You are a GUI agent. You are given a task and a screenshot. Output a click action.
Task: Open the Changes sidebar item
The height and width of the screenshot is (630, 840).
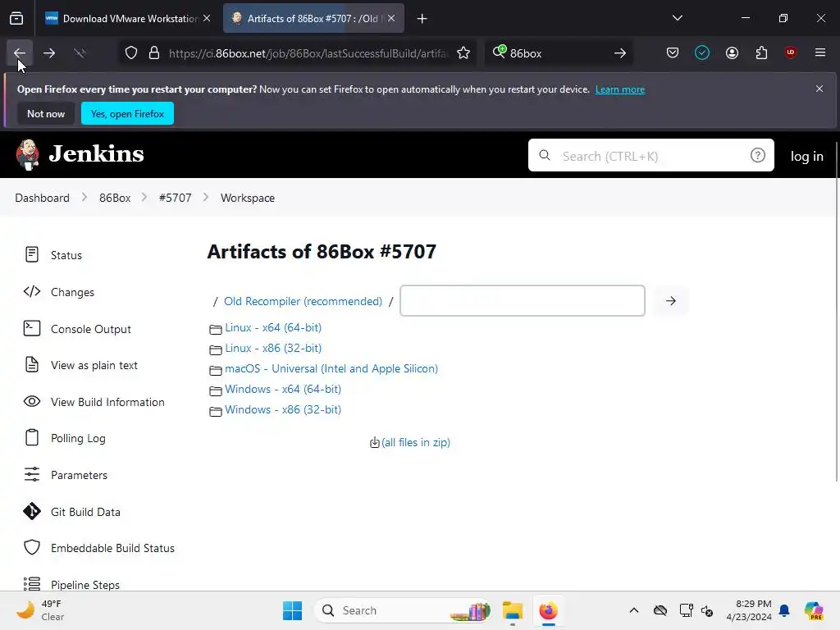click(x=72, y=292)
